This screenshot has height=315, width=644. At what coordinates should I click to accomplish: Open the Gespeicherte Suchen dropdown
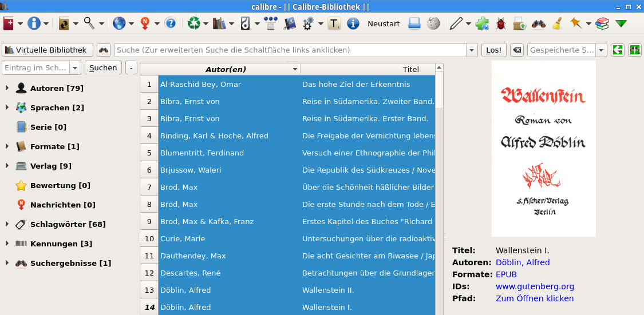point(602,50)
